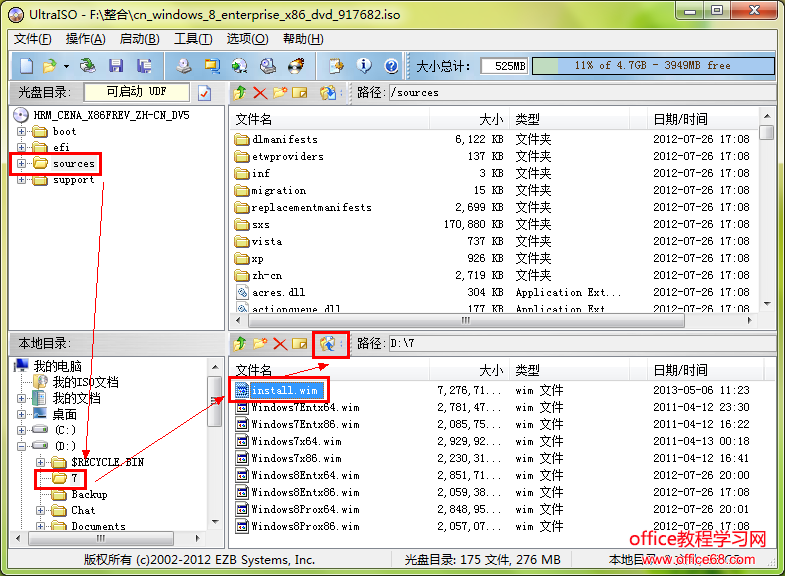Expand the support folder tree node

[21, 180]
